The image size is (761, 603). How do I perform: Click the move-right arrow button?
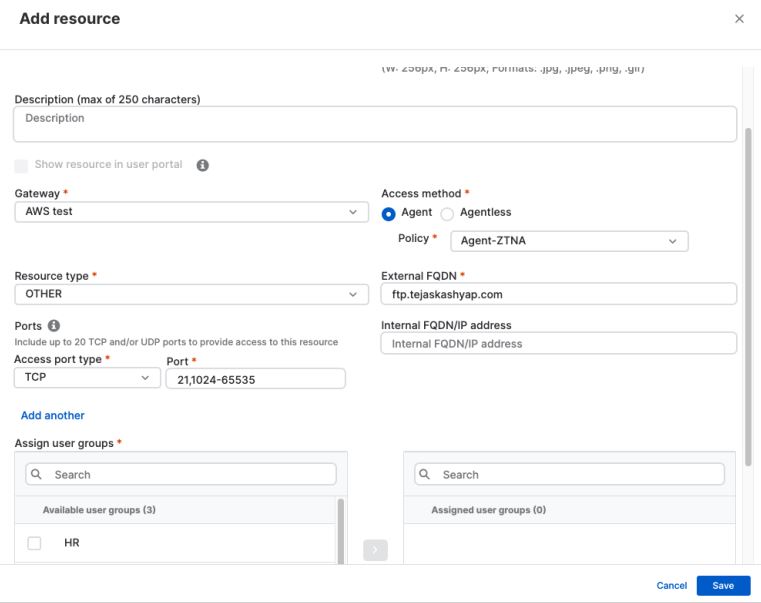point(375,549)
